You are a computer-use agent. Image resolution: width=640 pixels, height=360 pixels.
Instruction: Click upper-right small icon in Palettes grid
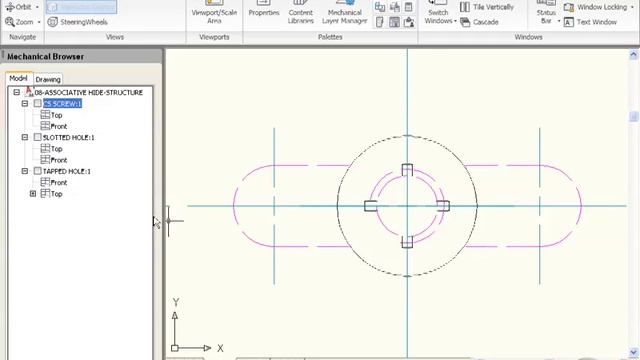[x=409, y=7]
